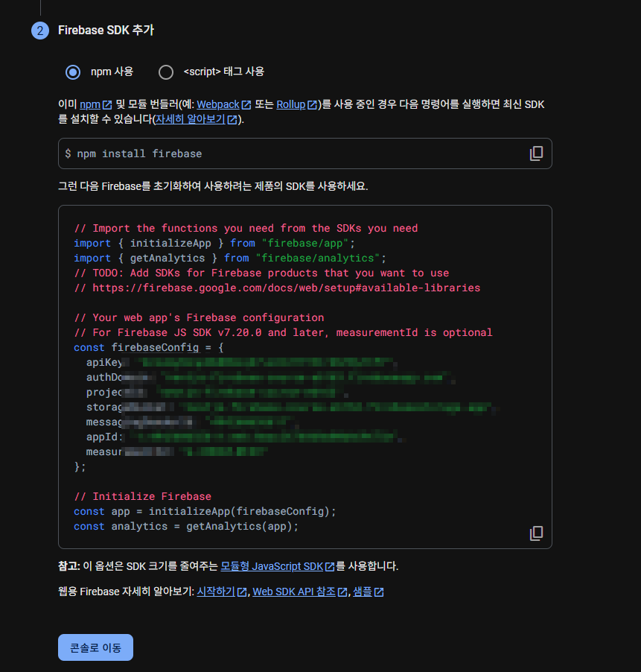Click the 'measurementId is optional' comment line
This screenshot has width=641, height=672.
(283, 332)
